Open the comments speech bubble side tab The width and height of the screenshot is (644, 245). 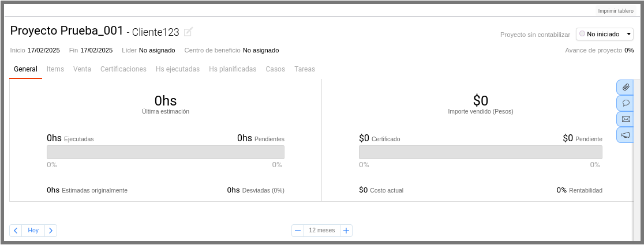[x=626, y=103]
